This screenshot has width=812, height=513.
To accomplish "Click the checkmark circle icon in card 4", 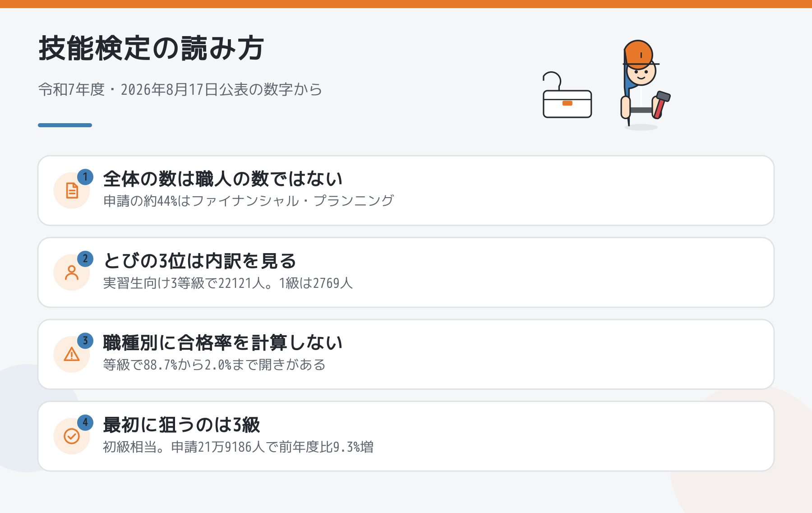I will [x=72, y=436].
